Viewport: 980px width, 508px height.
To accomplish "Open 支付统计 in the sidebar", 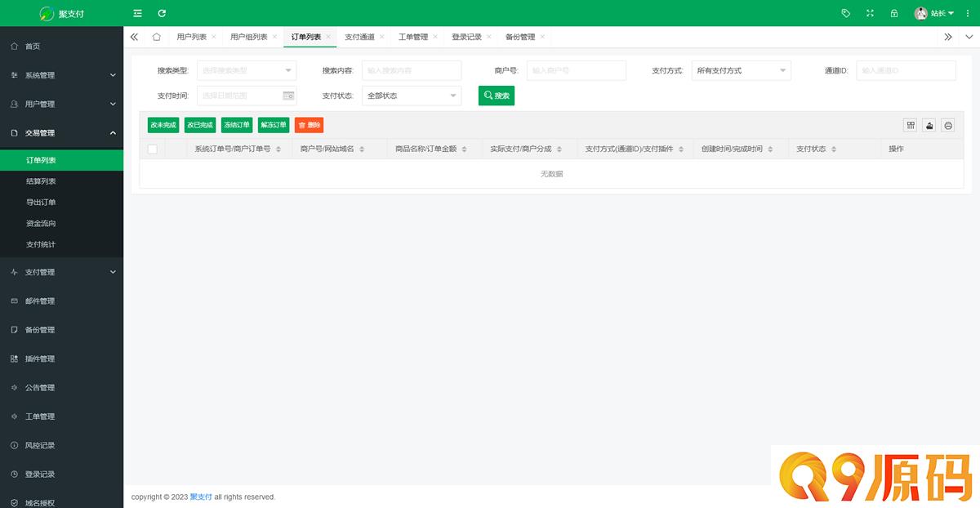I will point(61,244).
